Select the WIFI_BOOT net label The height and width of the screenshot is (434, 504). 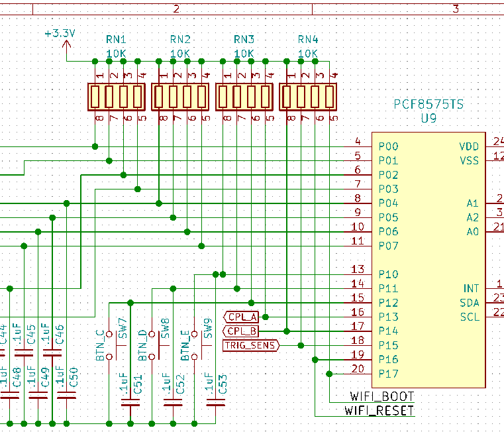[x=382, y=396]
